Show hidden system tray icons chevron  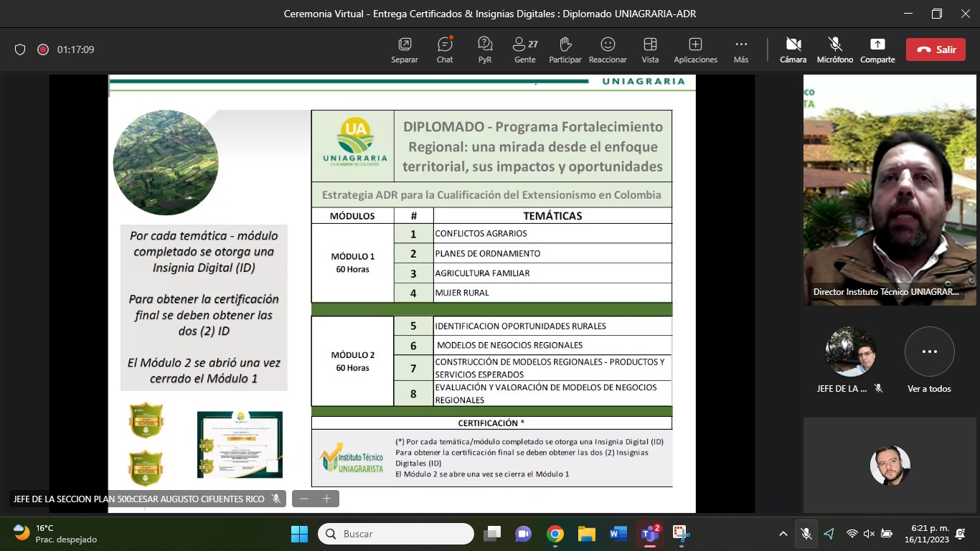pos(783,534)
